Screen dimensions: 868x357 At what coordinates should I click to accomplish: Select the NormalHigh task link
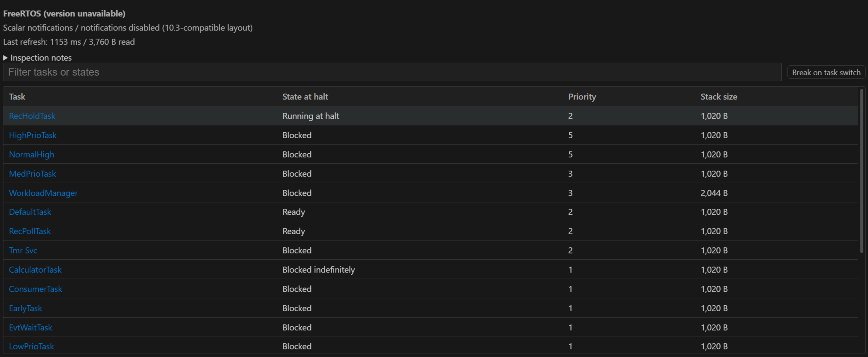[x=31, y=154]
